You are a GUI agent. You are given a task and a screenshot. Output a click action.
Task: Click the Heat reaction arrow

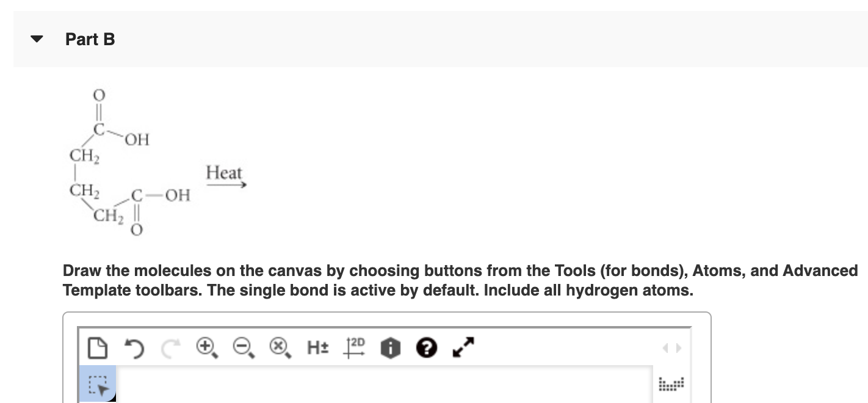pos(226,180)
